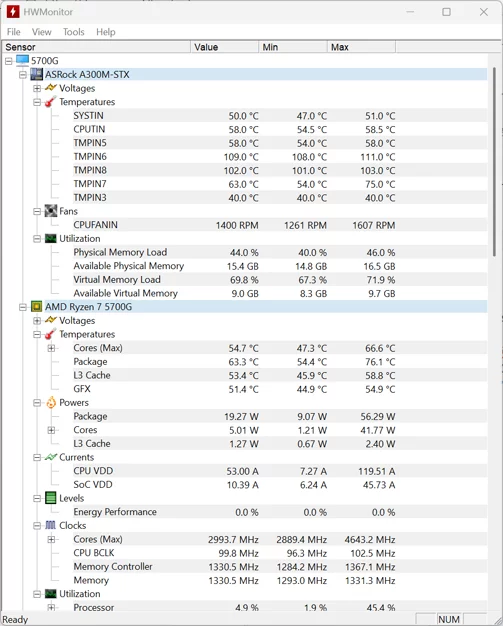Viewport: 503px width, 626px height.
Task: Click the AMD Ryzen 7 5700G chip icon
Action: pos(36,307)
